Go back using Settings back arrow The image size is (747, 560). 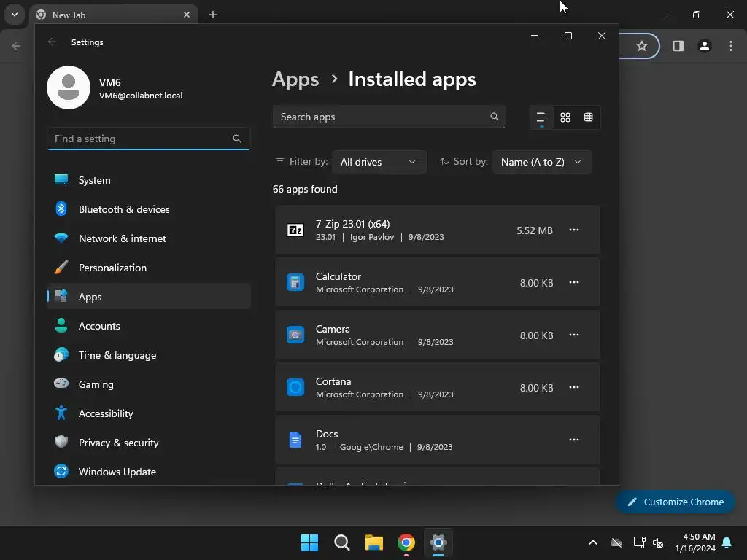tap(53, 42)
